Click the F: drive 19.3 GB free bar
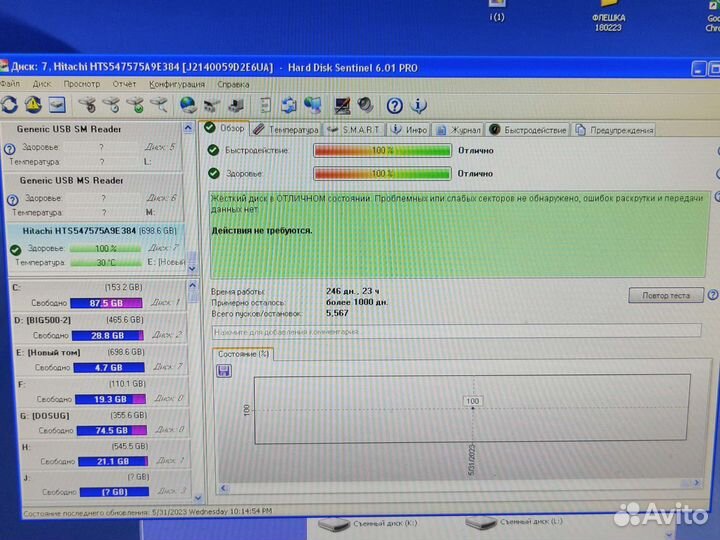Screen dimensions: 720x540 (x=110, y=399)
